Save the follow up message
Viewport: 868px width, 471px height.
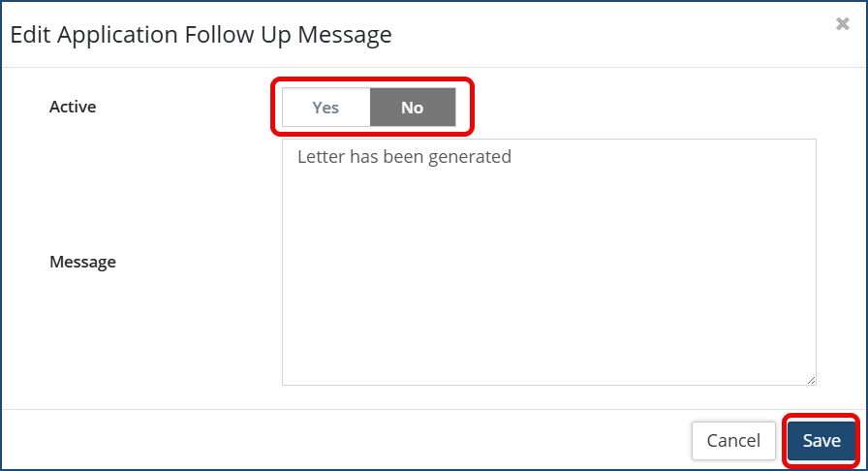coord(821,441)
